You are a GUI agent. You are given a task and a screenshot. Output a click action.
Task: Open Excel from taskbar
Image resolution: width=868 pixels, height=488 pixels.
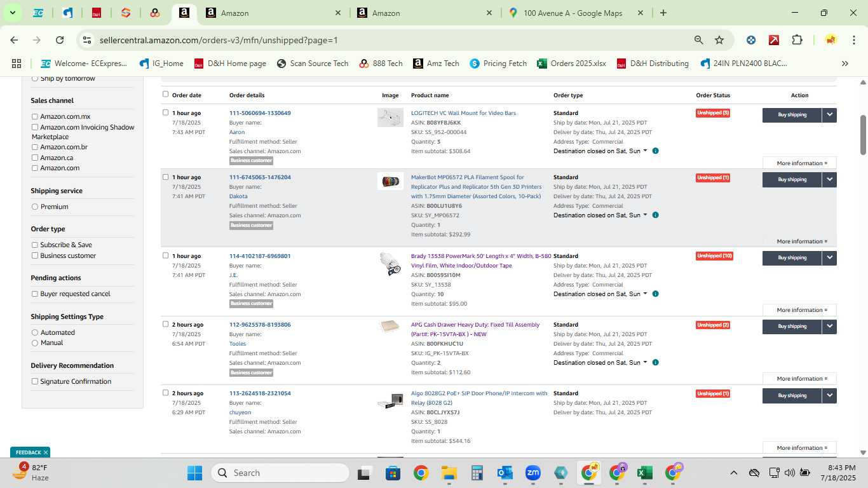pos(644,473)
